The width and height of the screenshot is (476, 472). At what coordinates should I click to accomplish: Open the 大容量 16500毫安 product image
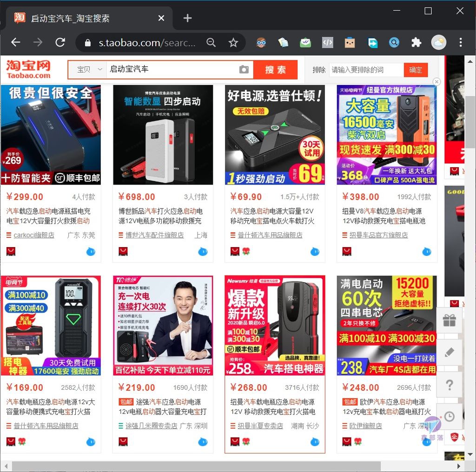[387, 135]
